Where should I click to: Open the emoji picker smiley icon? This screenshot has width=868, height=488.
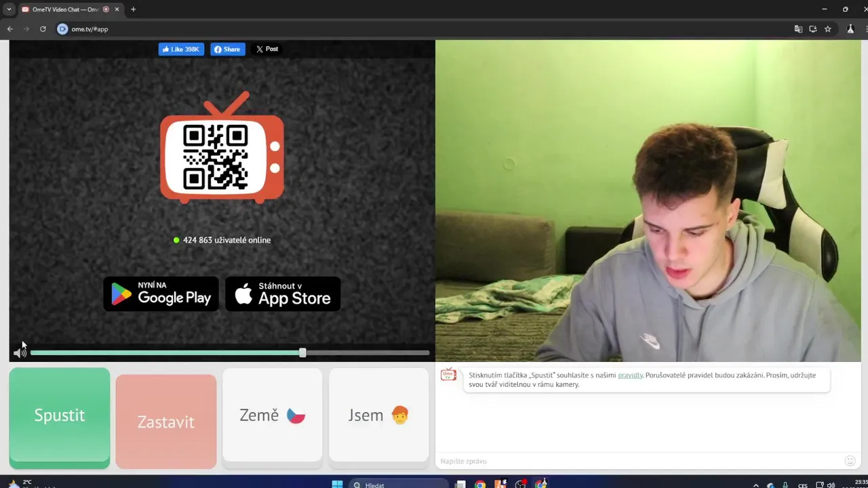pyautogui.click(x=850, y=461)
